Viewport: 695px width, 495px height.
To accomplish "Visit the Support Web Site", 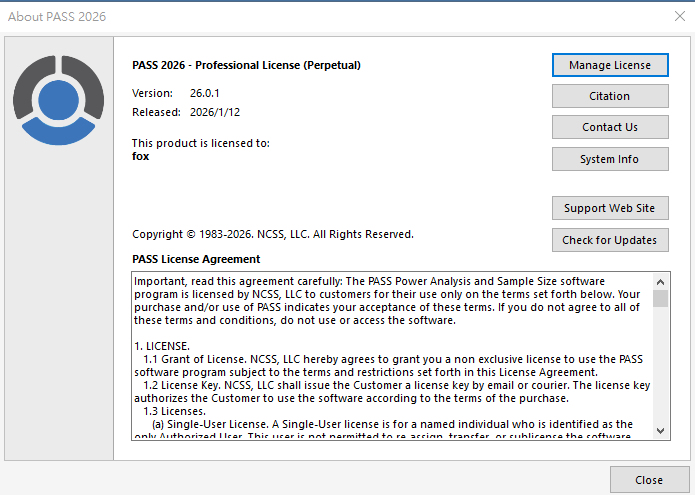I will click(x=610, y=208).
